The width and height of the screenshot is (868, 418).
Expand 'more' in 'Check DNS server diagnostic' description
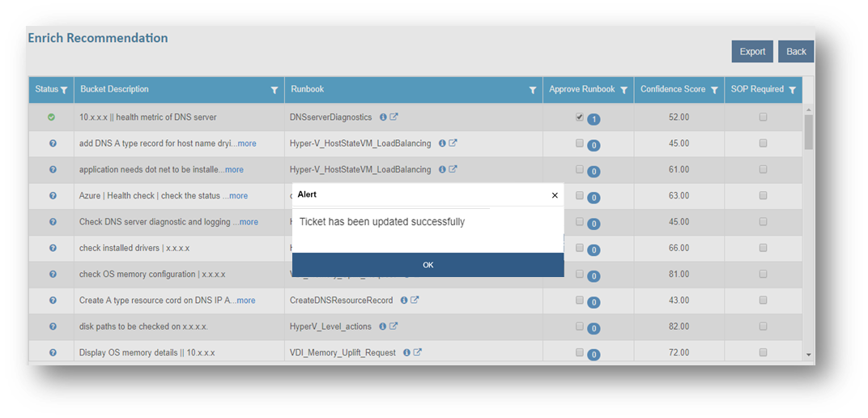click(x=249, y=221)
